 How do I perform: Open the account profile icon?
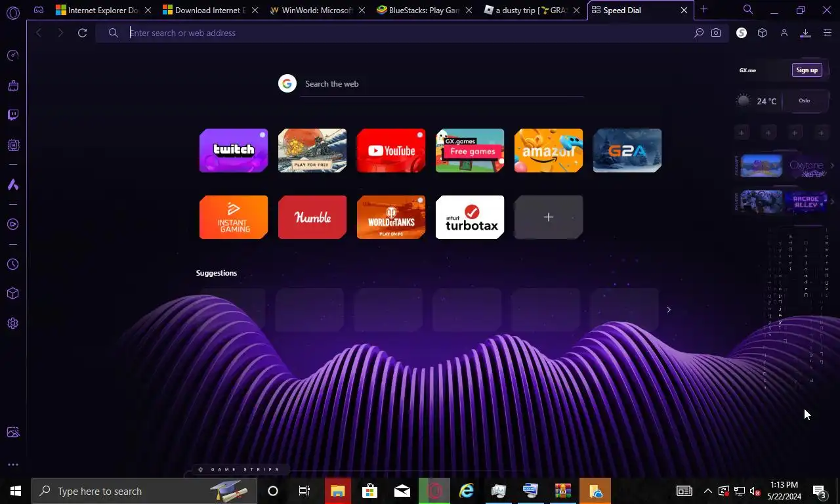[784, 33]
